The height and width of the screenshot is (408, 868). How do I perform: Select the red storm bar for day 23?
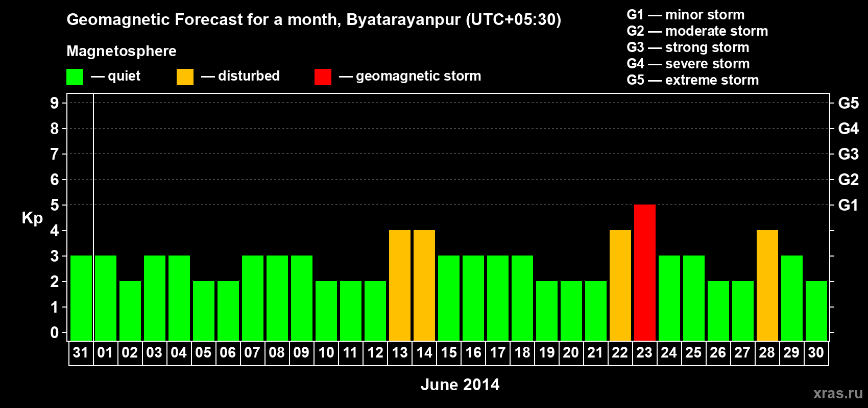click(x=645, y=272)
